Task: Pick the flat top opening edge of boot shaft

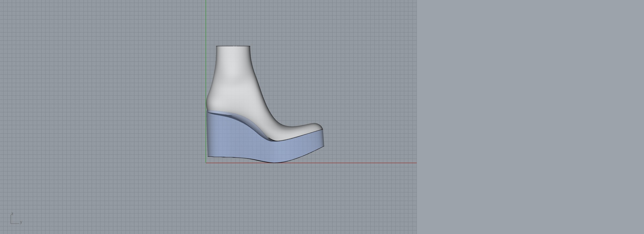Action: [233, 46]
